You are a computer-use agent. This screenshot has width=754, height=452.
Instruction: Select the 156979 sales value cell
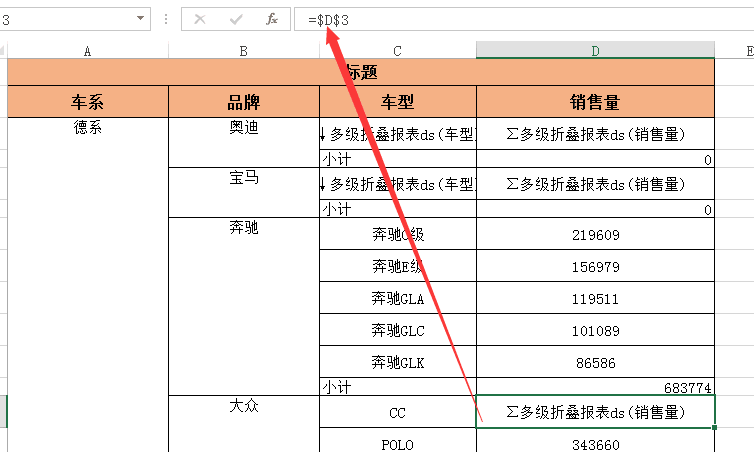pyautogui.click(x=595, y=266)
